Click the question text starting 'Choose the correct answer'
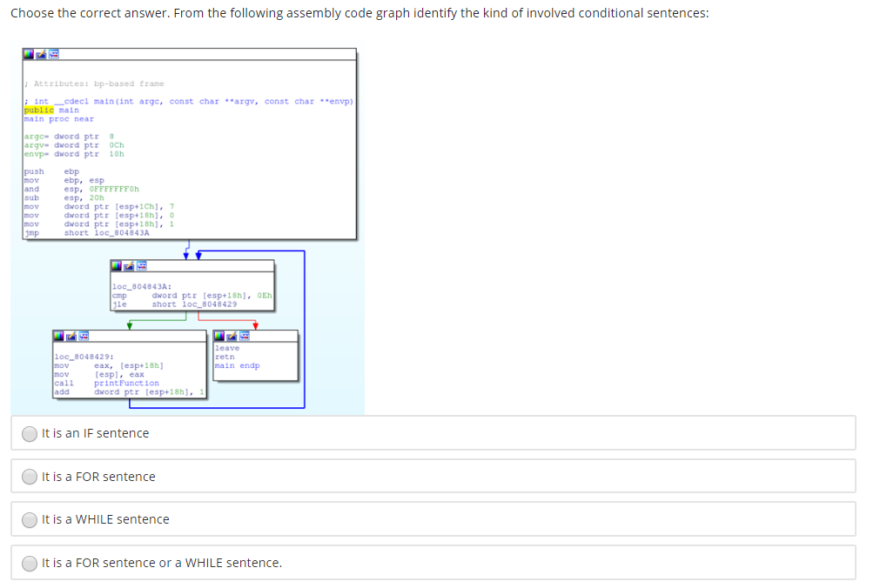 (360, 13)
